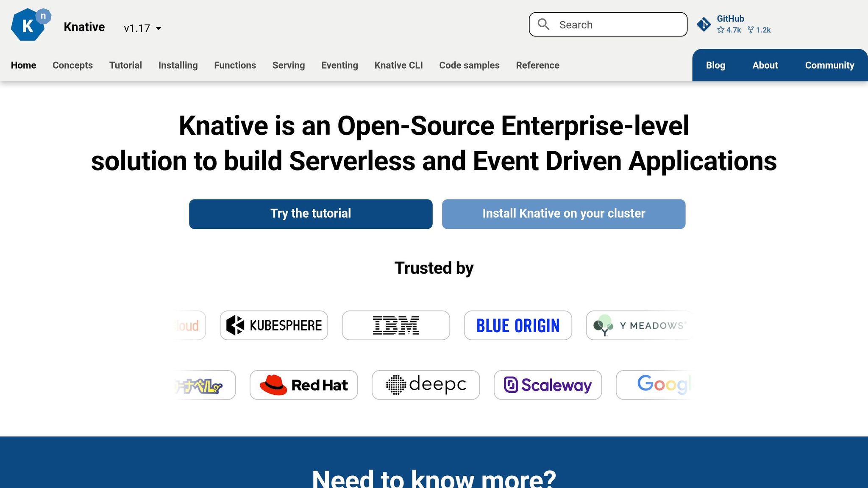Focus the Search input field
868x488 pixels.
[x=608, y=25]
